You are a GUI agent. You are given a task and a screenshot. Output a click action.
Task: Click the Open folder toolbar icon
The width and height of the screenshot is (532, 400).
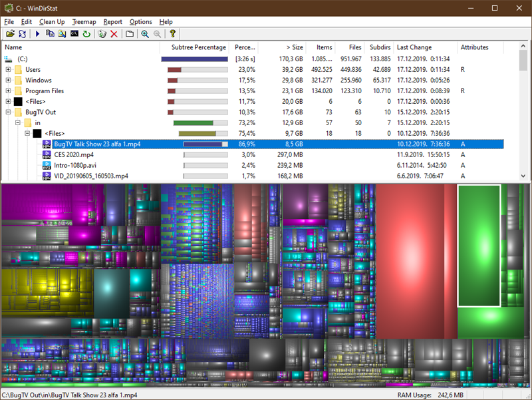10,34
